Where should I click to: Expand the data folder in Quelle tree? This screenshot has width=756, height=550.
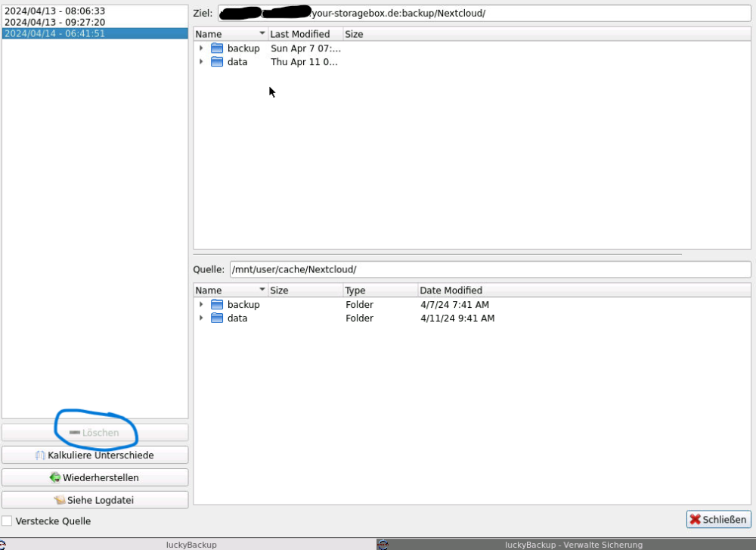coord(201,318)
